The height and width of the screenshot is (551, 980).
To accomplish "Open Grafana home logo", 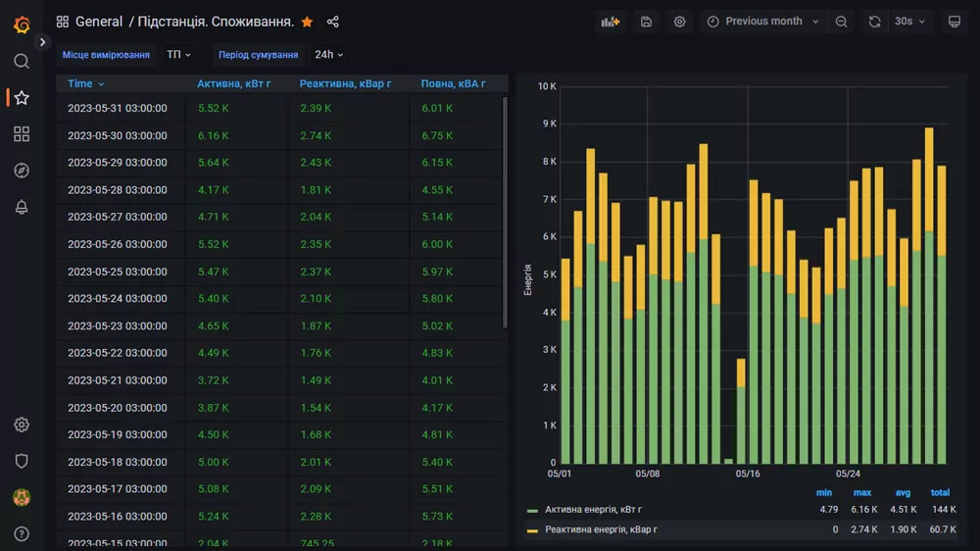I will click(x=22, y=25).
